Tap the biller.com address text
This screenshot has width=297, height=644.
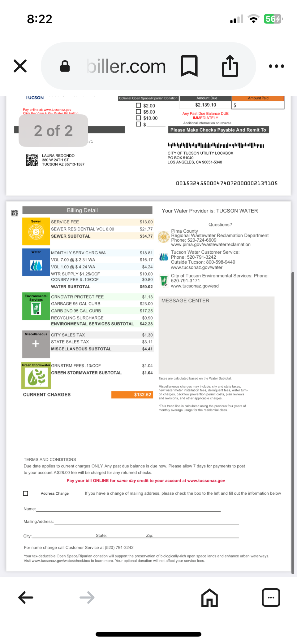click(x=126, y=66)
